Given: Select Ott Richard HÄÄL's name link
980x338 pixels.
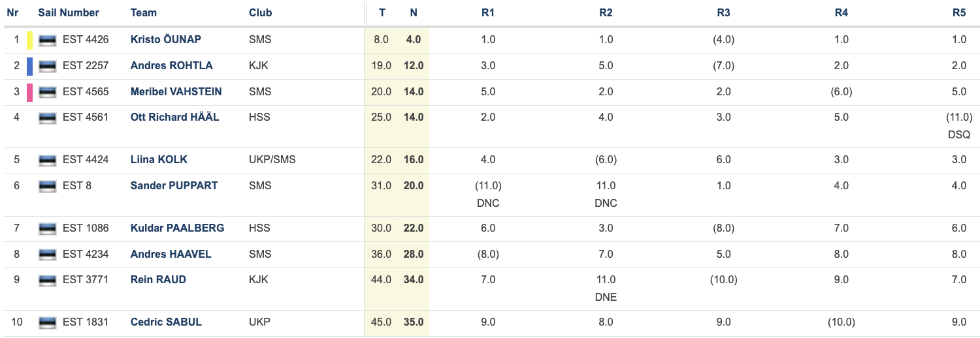Looking at the screenshot, I should click(175, 117).
